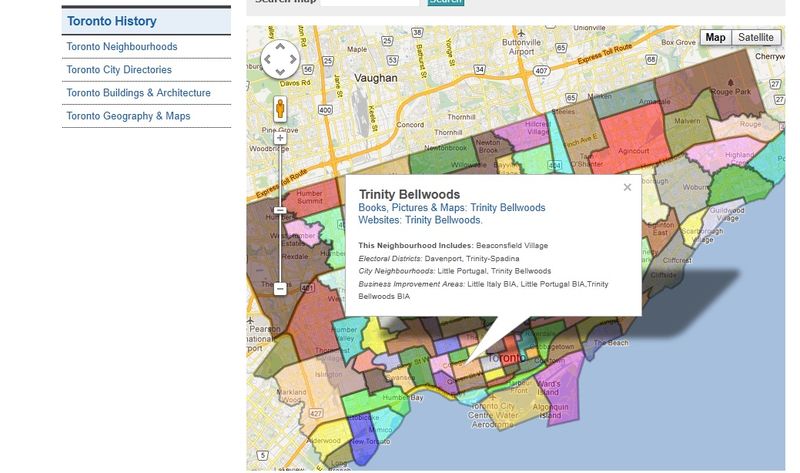
Task: Switch to Map view
Action: pos(715,37)
